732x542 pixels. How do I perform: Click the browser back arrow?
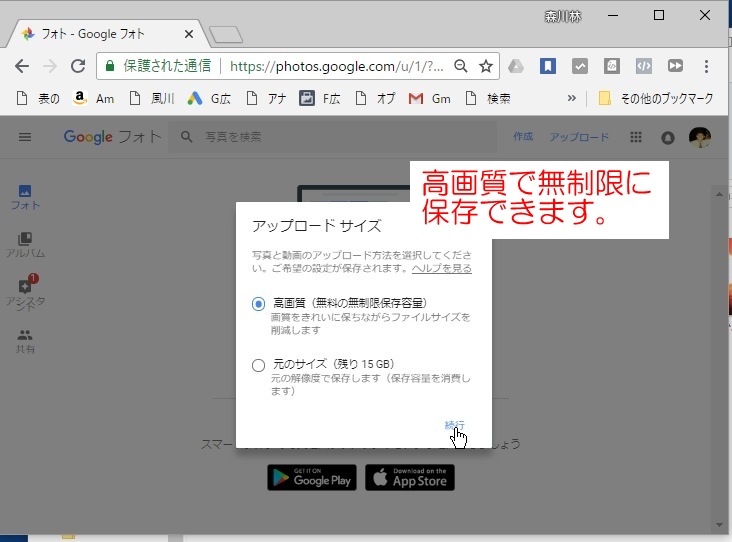(22, 66)
